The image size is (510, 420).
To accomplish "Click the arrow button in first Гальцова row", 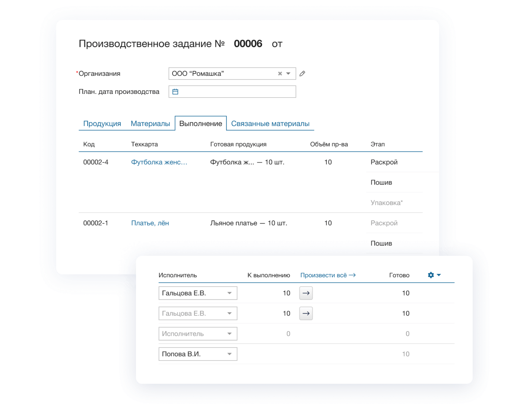I will (306, 293).
